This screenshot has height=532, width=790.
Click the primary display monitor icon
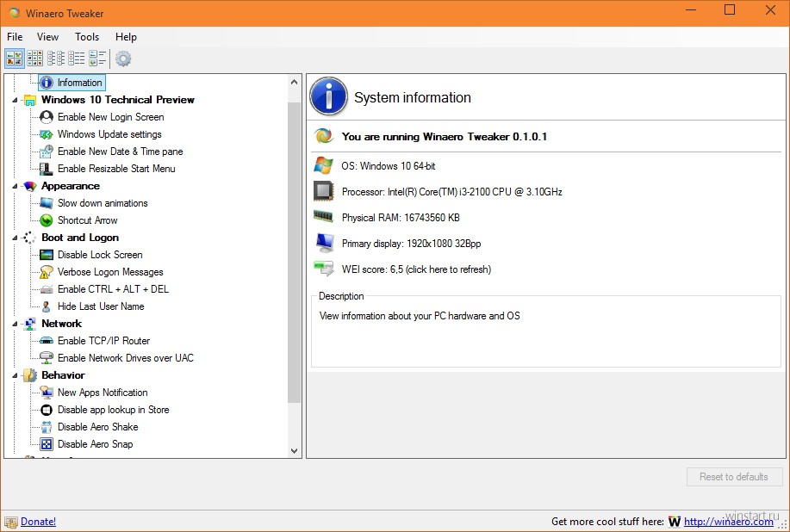click(x=324, y=243)
